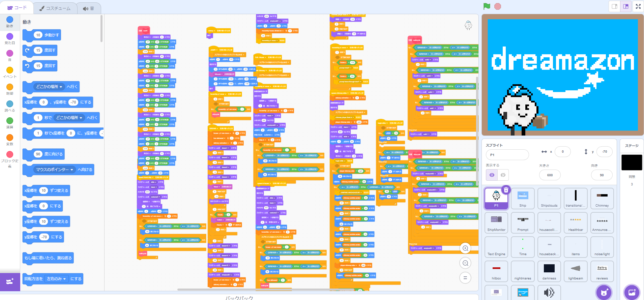The height and width of the screenshot is (300, 644).
Task: Hide sprite using the crossed-eye icon
Action: click(x=503, y=175)
